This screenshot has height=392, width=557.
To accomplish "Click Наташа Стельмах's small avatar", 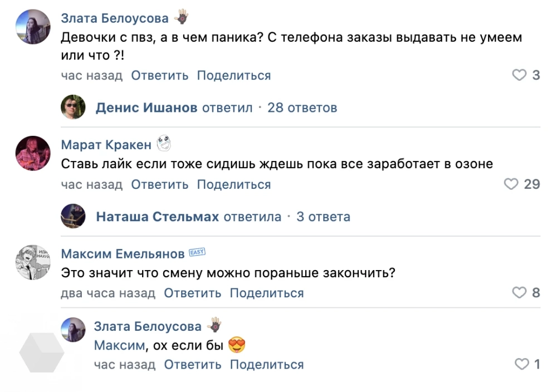I will point(73,216).
